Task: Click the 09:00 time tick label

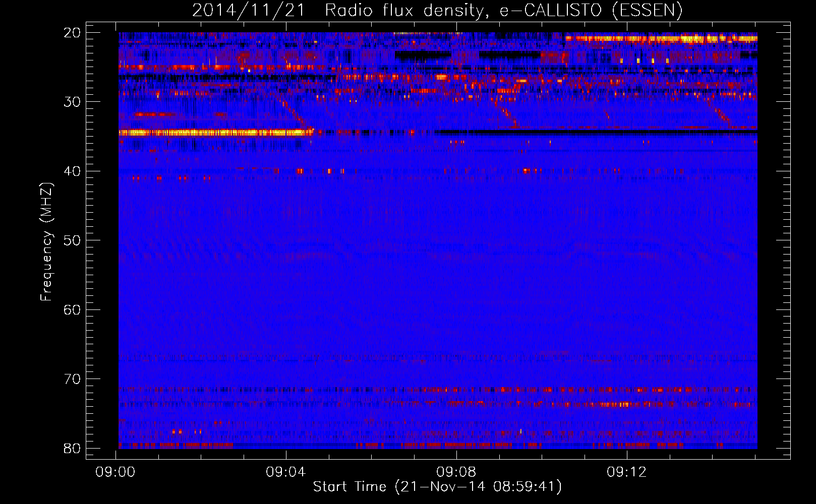Action: [x=115, y=472]
